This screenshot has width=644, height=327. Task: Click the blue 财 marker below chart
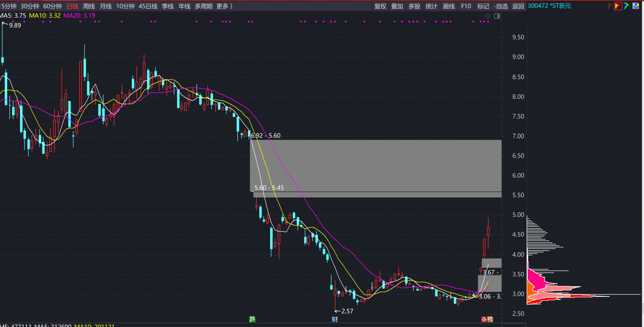[334, 319]
